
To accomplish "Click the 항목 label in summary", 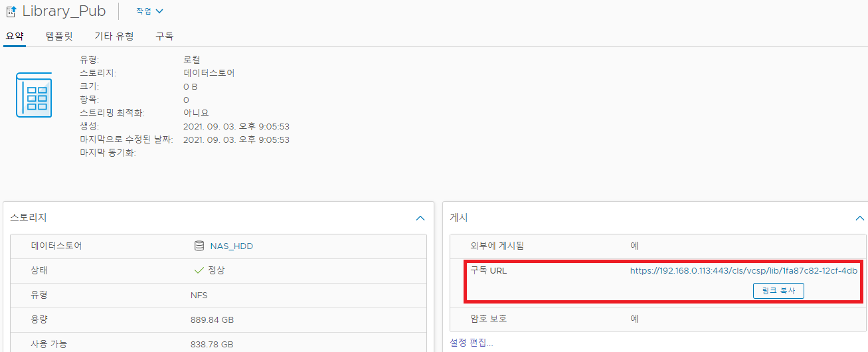I will point(89,100).
